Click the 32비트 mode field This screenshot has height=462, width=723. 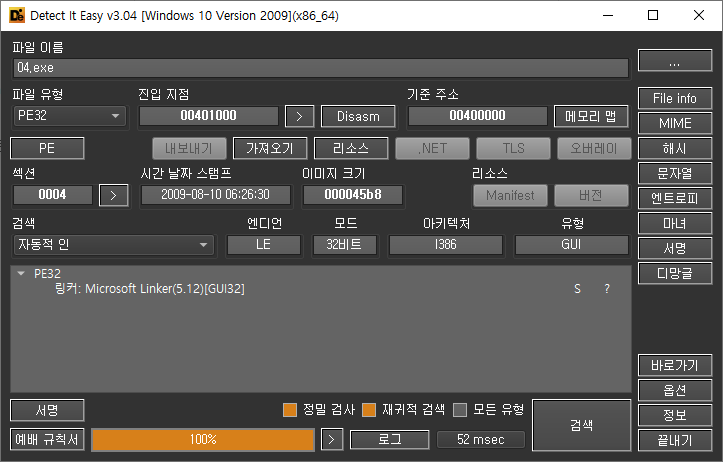point(344,245)
